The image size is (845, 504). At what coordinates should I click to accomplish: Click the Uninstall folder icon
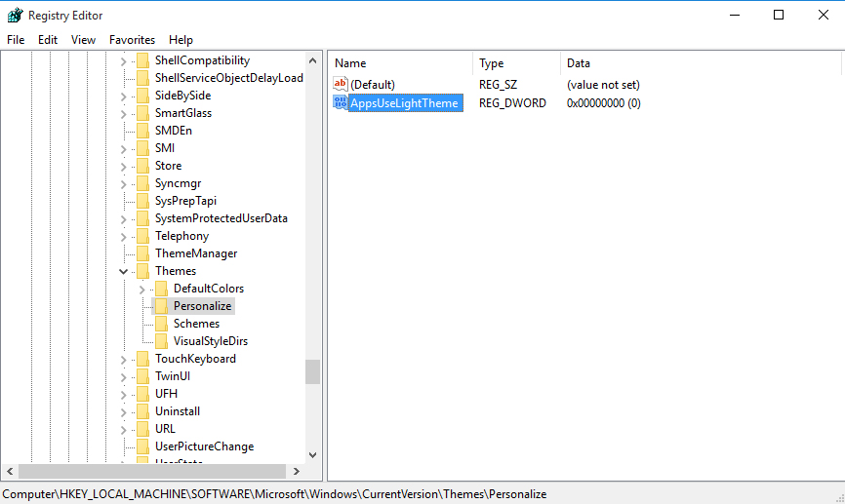pyautogui.click(x=142, y=411)
